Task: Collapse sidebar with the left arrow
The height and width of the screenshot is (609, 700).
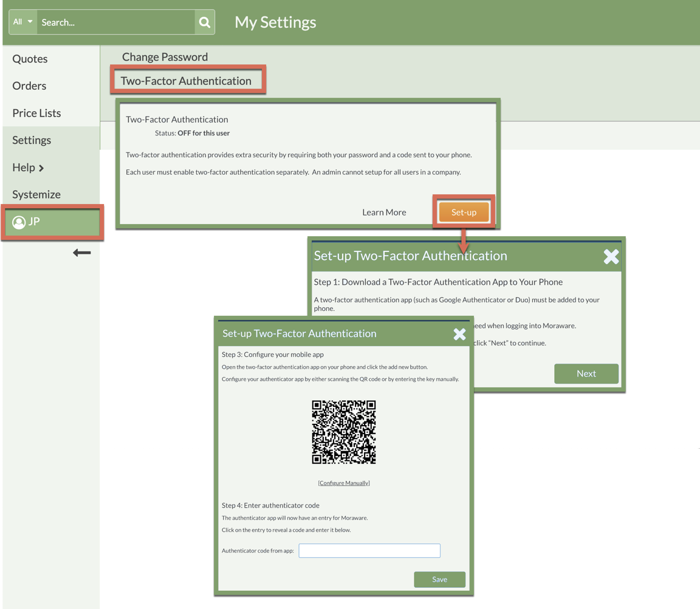Action: coord(81,253)
